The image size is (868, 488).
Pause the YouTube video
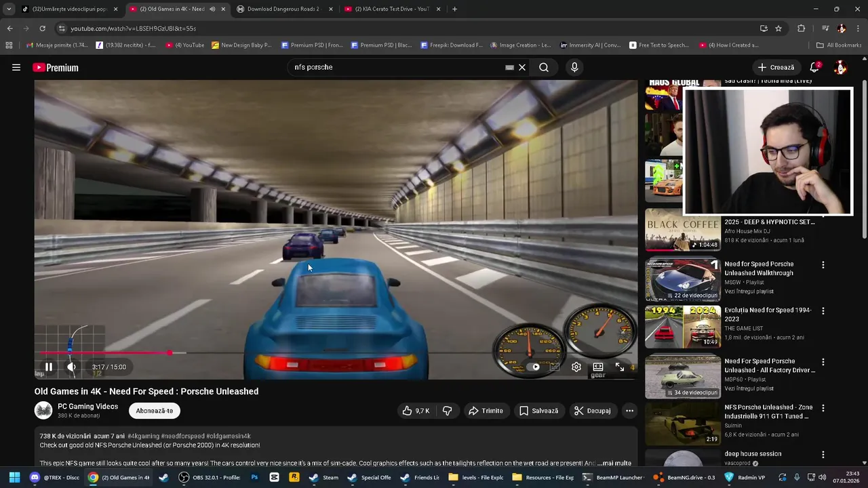click(49, 367)
